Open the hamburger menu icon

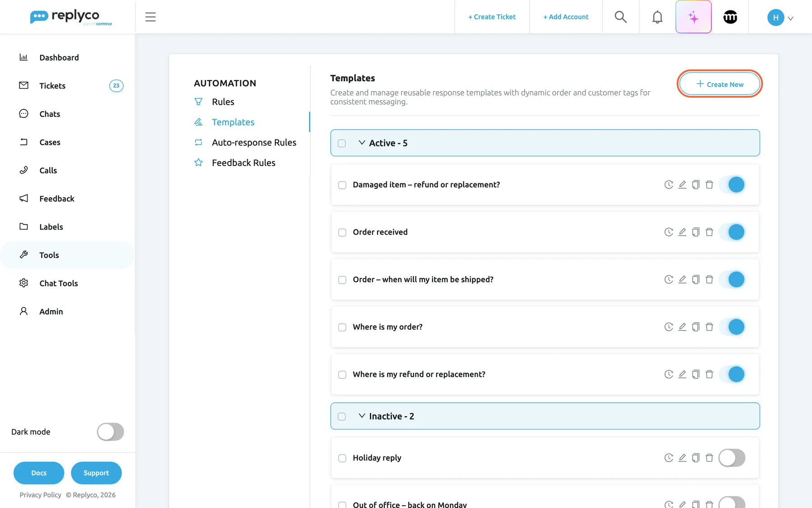click(x=150, y=17)
